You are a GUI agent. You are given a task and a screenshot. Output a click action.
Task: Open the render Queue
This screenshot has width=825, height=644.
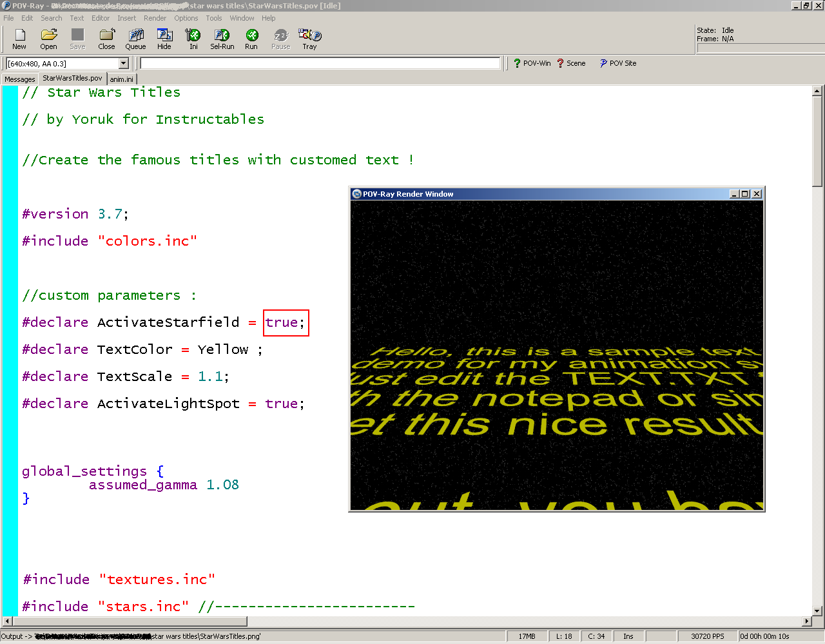click(135, 39)
